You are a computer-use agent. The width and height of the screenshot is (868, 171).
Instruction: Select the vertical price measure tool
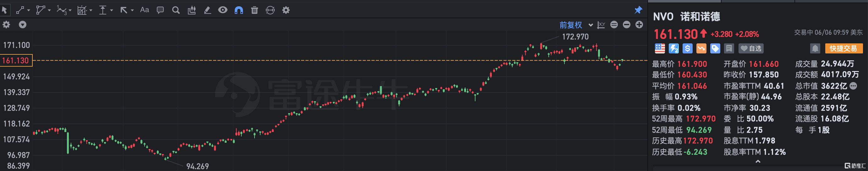coord(103,10)
